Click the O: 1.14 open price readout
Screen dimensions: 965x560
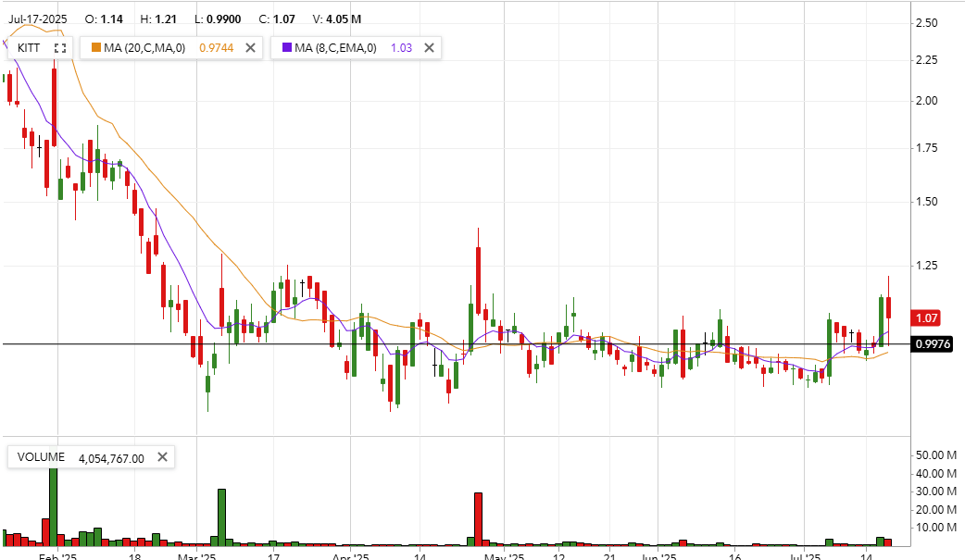tap(104, 19)
